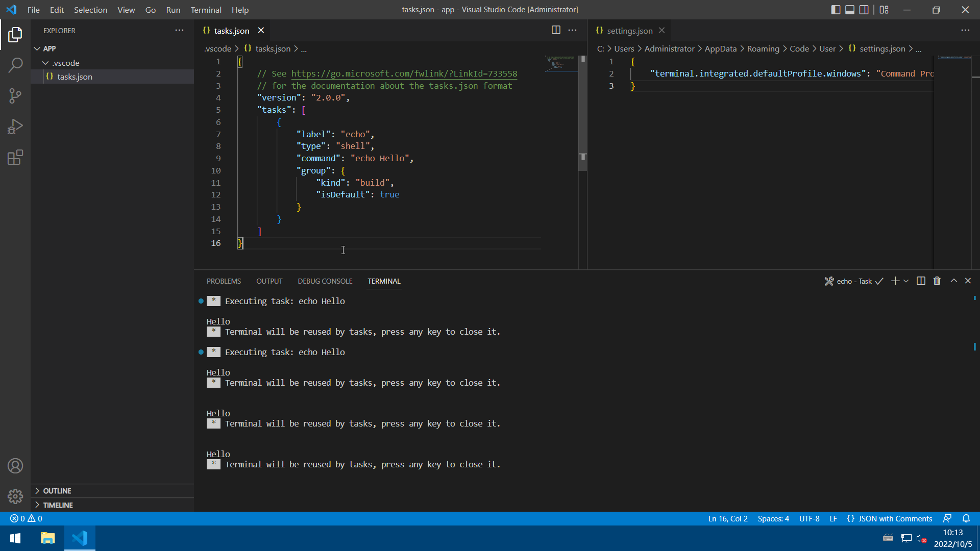
Task: Toggle bottom panel visibility
Action: pos(850,10)
